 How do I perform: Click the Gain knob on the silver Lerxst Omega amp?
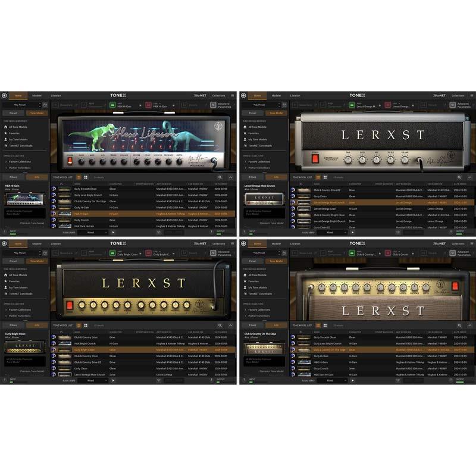click(349, 159)
